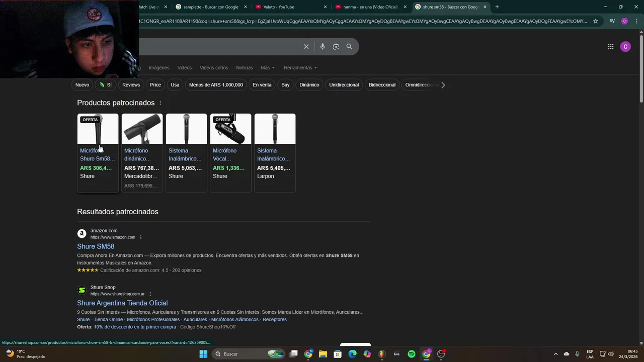644x362 pixels.
Task: Close the shure sm58 search tab
Action: (x=485, y=7)
